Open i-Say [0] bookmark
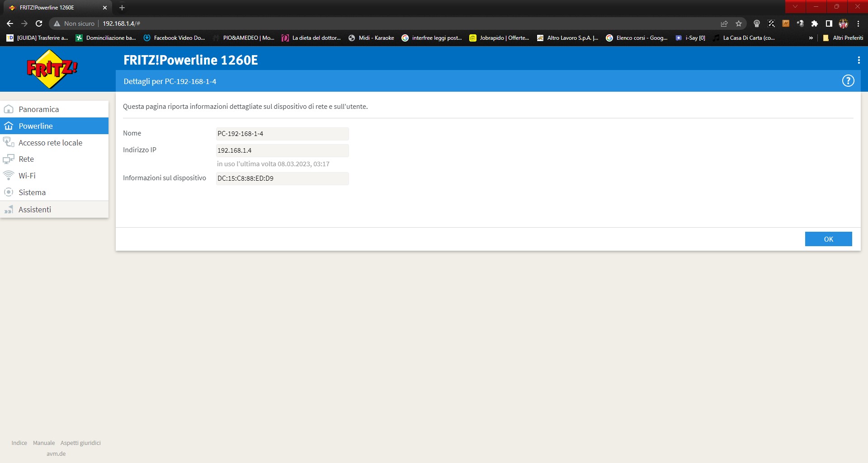Image resolution: width=868 pixels, height=463 pixels. (690, 38)
